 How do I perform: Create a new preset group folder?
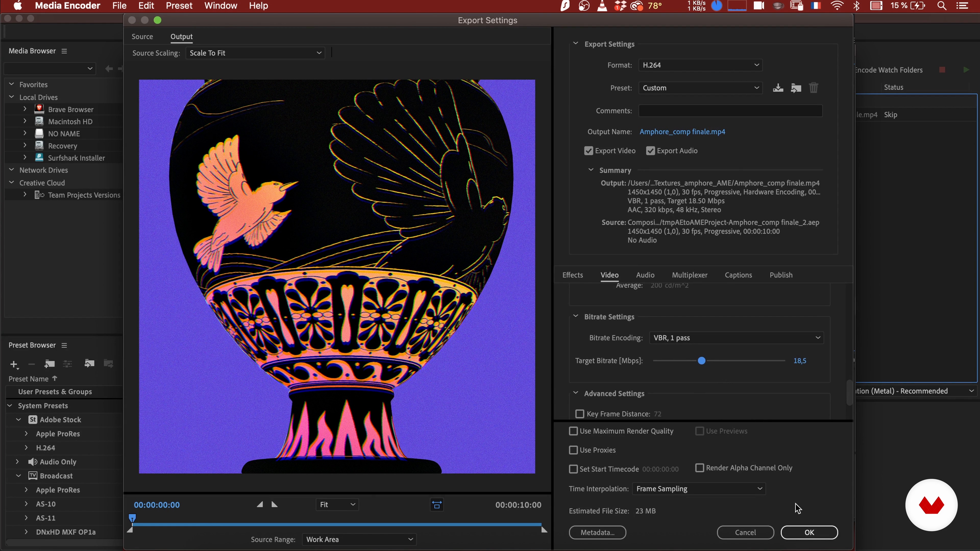(50, 364)
